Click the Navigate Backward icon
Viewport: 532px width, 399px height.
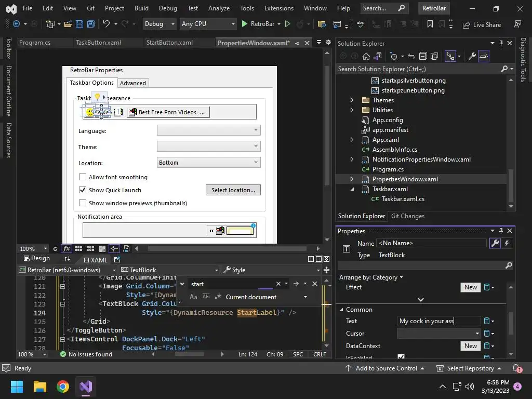pos(16,24)
